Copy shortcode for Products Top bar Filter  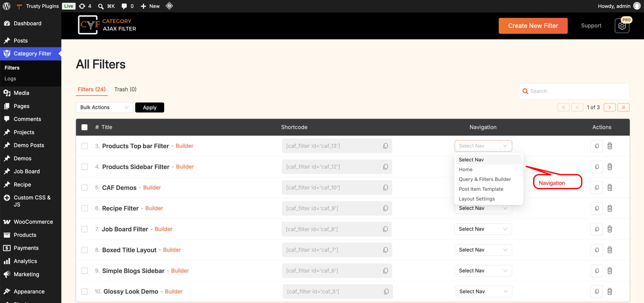click(x=385, y=146)
